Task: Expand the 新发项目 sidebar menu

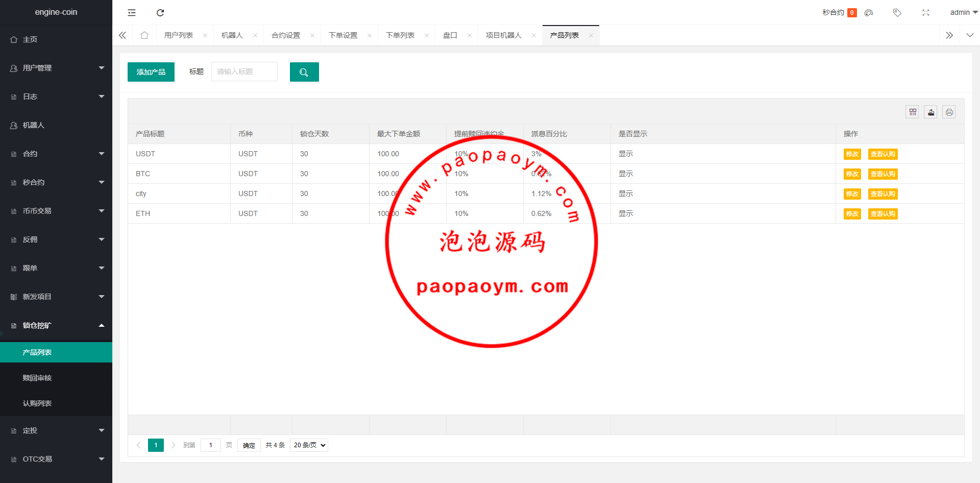Action: 56,297
